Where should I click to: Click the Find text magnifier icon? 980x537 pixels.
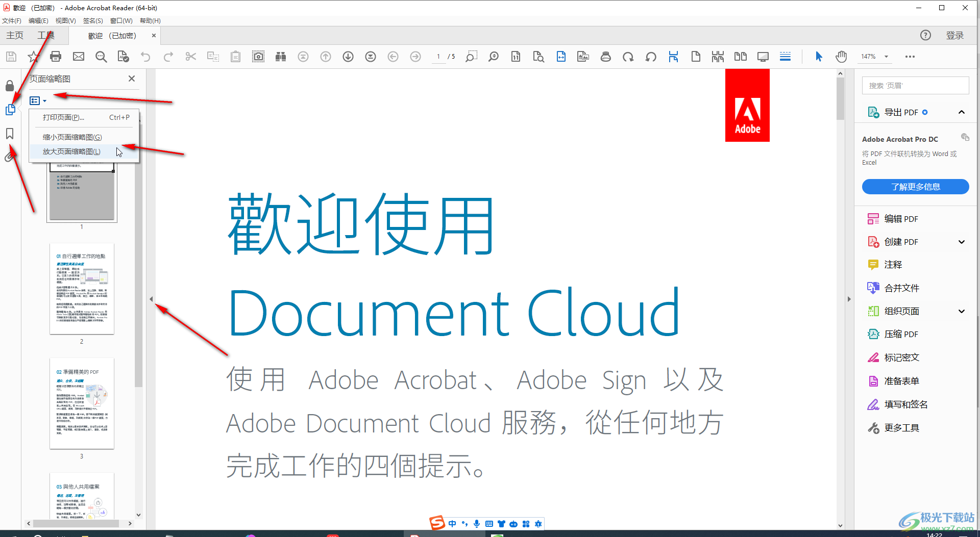point(101,57)
